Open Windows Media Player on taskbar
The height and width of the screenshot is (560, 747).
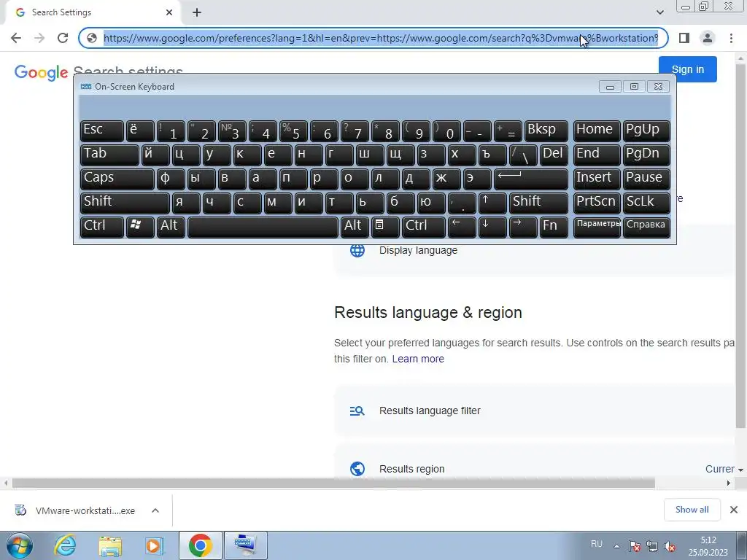155,545
